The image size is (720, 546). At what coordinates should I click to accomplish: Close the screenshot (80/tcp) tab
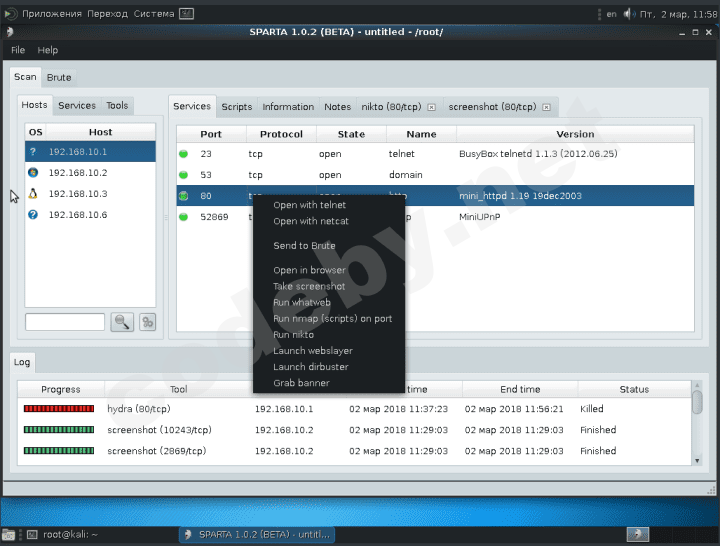[x=549, y=107]
